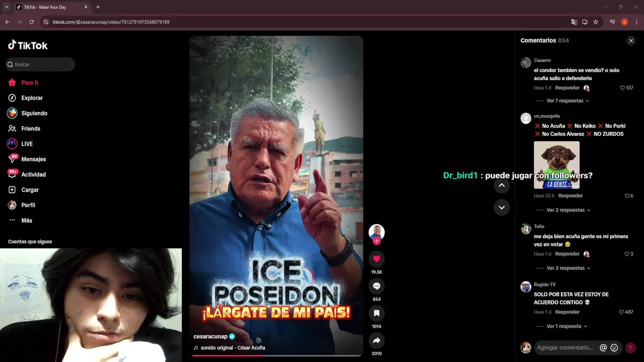
Task: Seek on the video progress bar
Action: pos(276,355)
